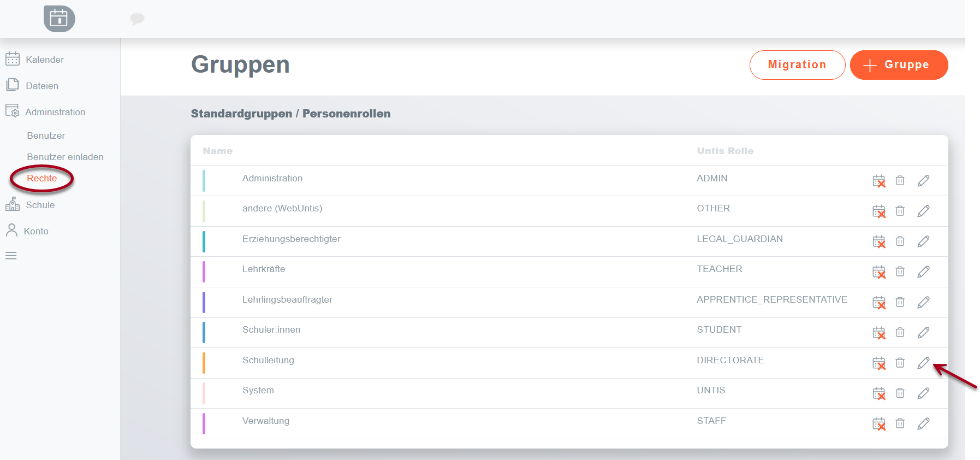The image size is (980, 460).
Task: Click trash icon for System row
Action: click(x=900, y=393)
